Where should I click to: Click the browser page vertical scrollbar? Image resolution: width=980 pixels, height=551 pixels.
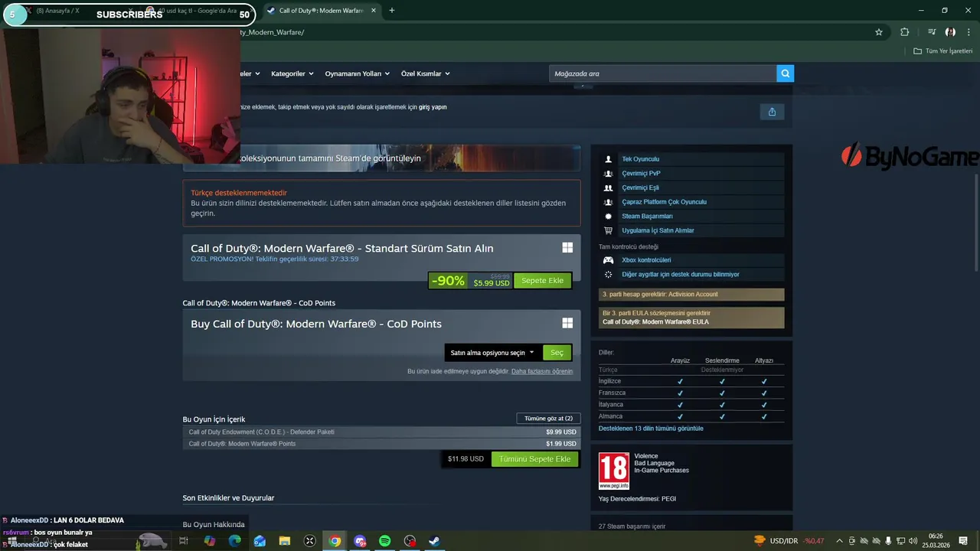point(977,222)
